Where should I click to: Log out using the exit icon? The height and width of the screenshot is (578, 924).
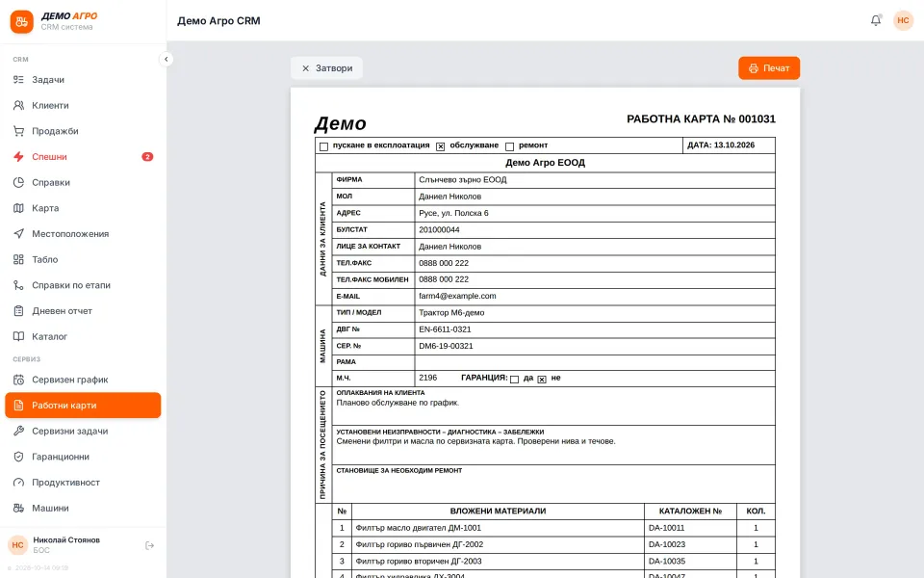150,545
